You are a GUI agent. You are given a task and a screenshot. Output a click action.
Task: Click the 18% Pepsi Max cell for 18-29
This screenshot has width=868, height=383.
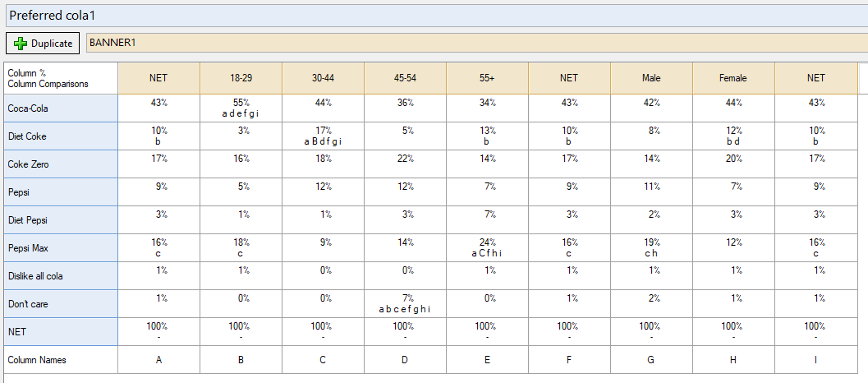coord(241,247)
